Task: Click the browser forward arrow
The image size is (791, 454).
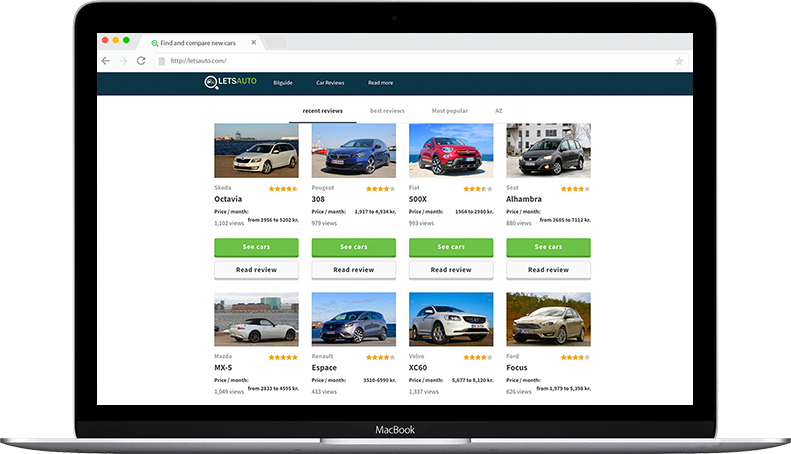Action: [x=123, y=61]
